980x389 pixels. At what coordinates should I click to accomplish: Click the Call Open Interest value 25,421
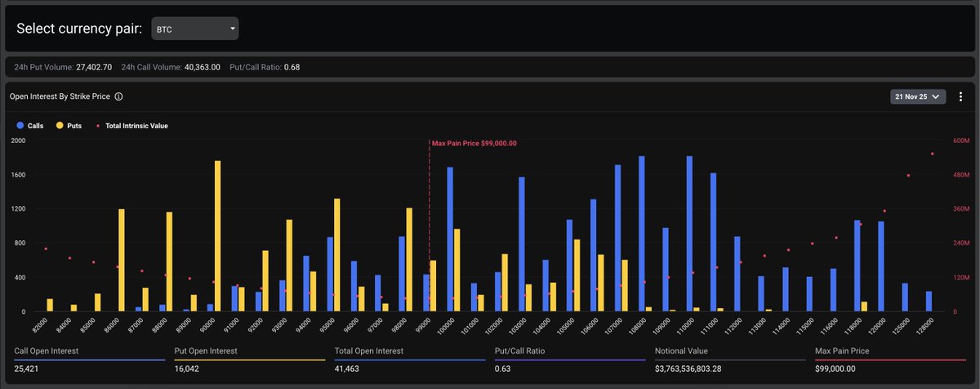(29, 369)
